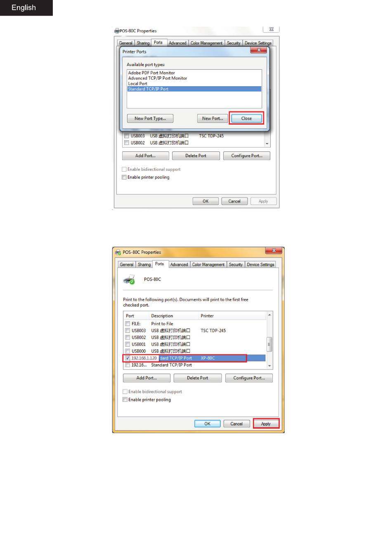Click Delete Port in the upper properties window
The width and height of the screenshot is (392, 554).
[x=196, y=156]
